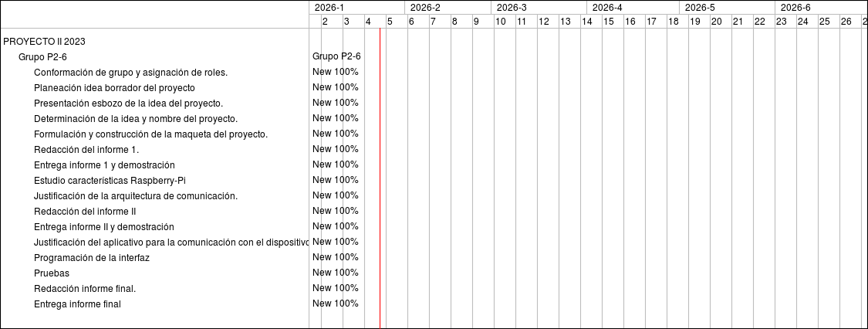Click the red today line marker
868x329 pixels.
[380, 178]
